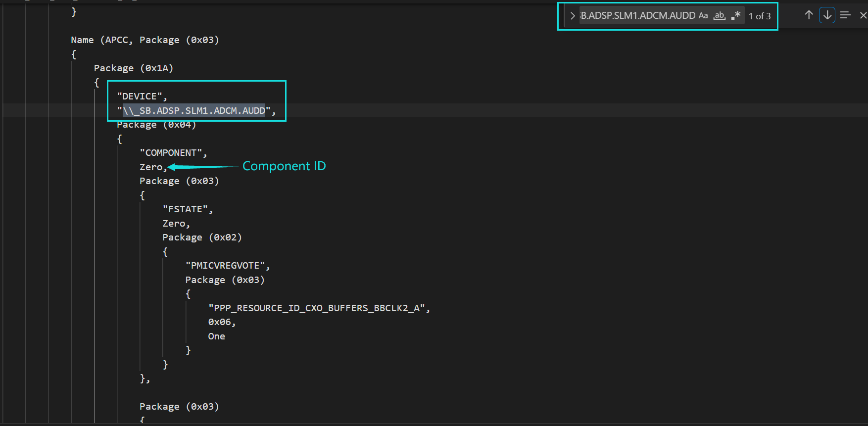Image resolution: width=868 pixels, height=426 pixels.
Task: Close the find widget
Action: coord(863,15)
